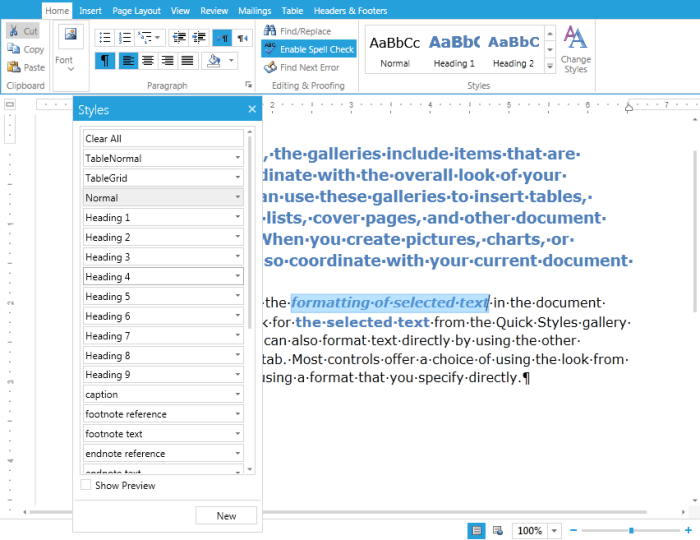Screen dimensions: 700x540
Task: Switch to the View tab
Action: [180, 11]
